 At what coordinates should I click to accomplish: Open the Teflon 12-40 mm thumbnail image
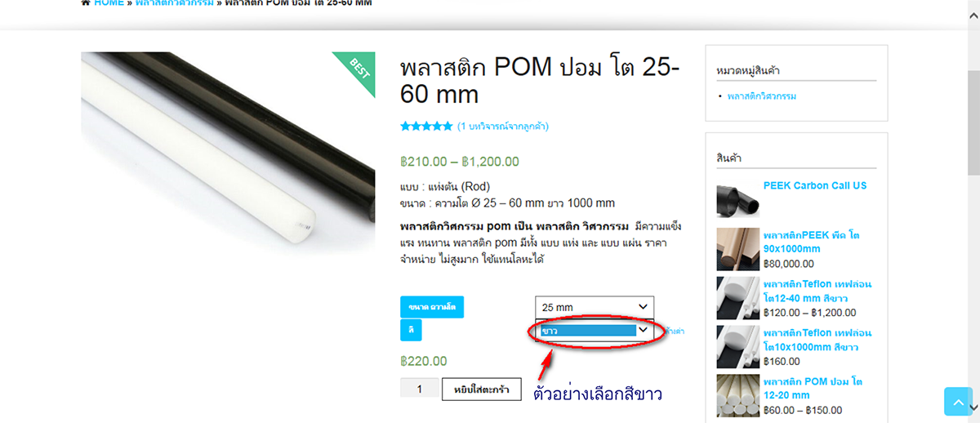[737, 298]
